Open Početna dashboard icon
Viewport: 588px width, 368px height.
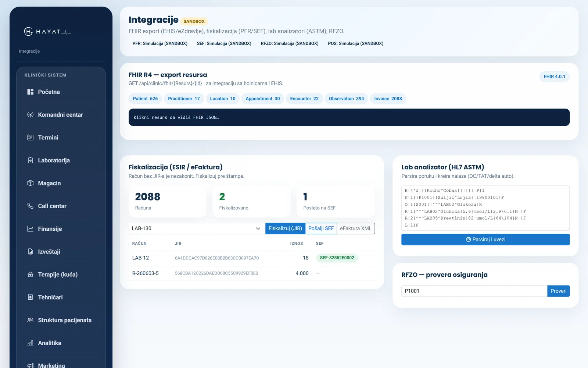(x=31, y=92)
